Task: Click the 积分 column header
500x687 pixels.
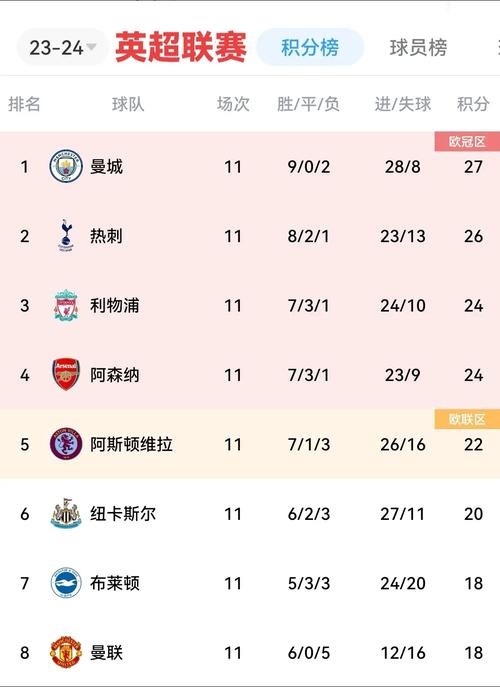Action: pos(473,104)
